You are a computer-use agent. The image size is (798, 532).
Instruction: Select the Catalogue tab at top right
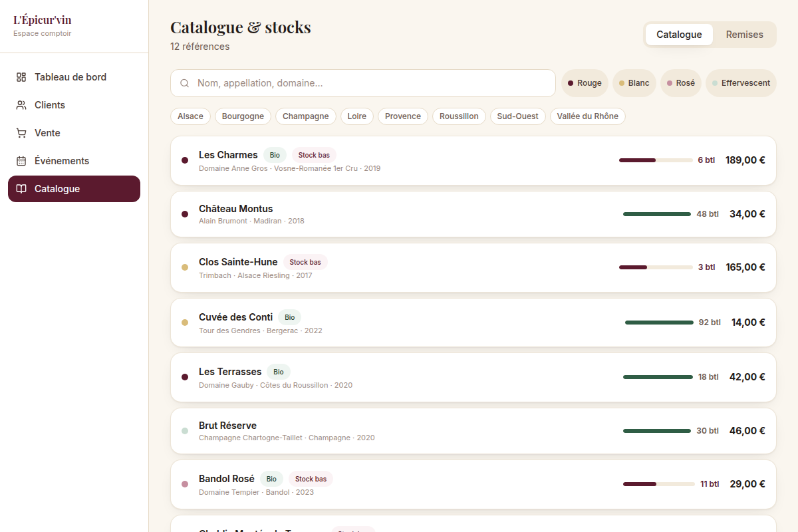679,35
